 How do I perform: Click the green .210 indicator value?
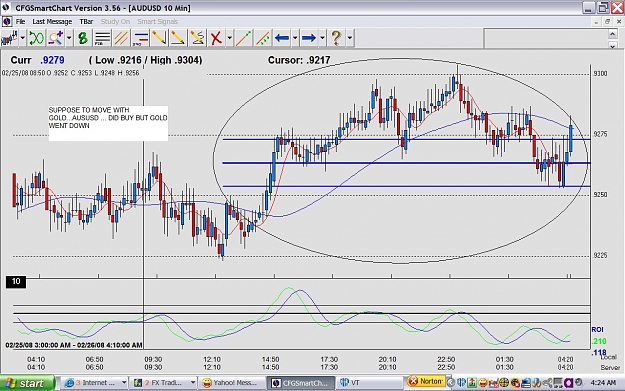(599, 342)
